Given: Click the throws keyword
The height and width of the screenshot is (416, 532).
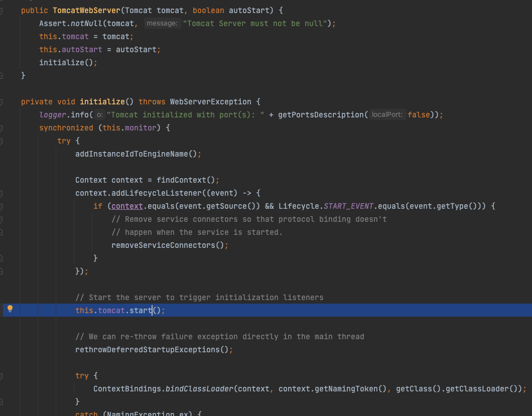Looking at the screenshot, I should (152, 102).
